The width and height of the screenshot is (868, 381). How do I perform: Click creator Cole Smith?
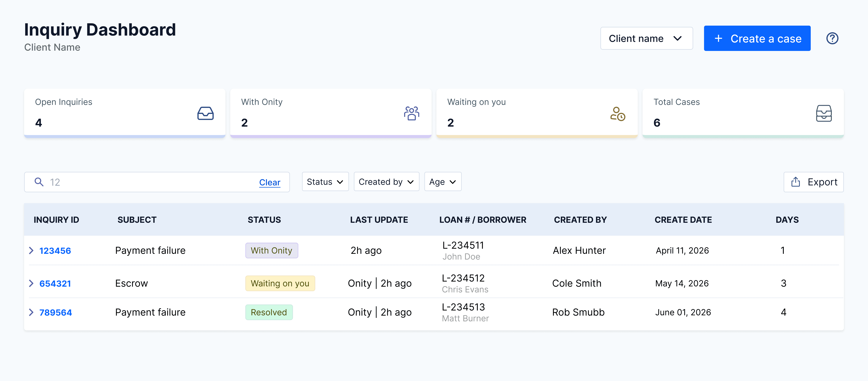[x=577, y=283]
